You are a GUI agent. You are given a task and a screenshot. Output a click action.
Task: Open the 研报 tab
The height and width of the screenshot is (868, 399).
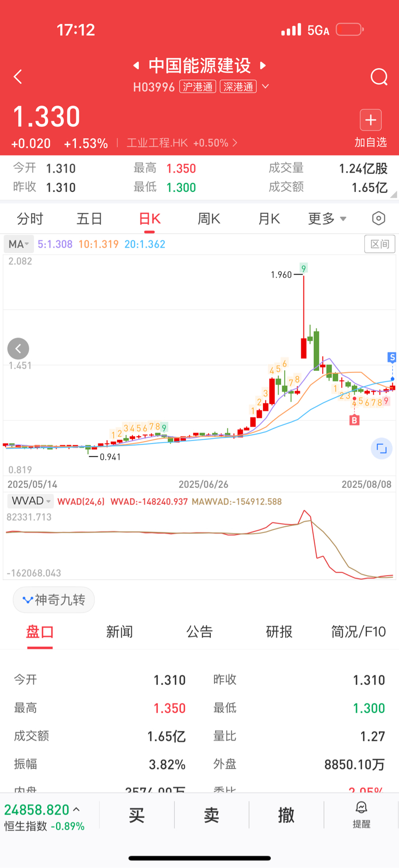pos(279,632)
